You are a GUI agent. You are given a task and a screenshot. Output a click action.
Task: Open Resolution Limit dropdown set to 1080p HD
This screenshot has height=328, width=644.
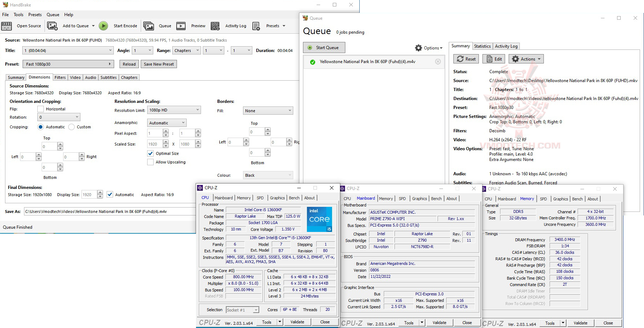[x=174, y=110]
